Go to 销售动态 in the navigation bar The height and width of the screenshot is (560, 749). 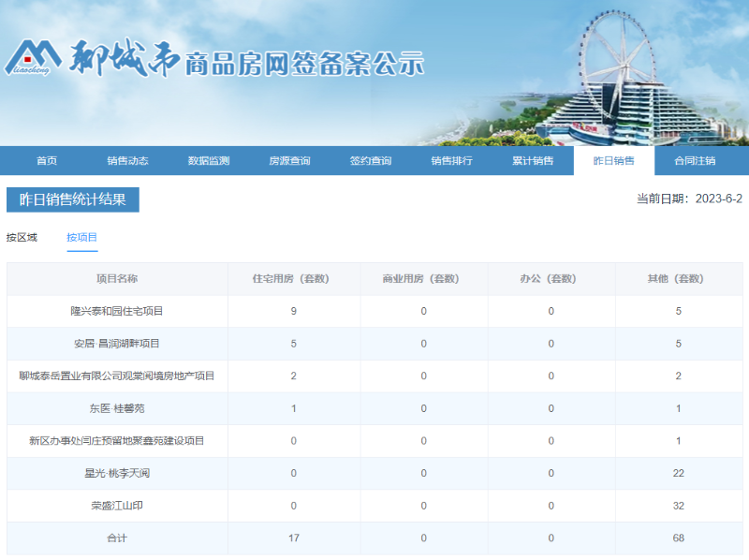click(127, 160)
